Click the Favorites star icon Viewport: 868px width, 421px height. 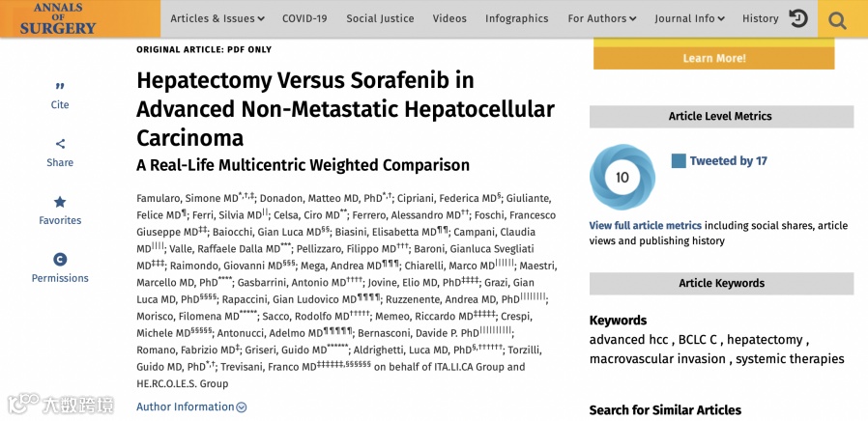(x=60, y=202)
